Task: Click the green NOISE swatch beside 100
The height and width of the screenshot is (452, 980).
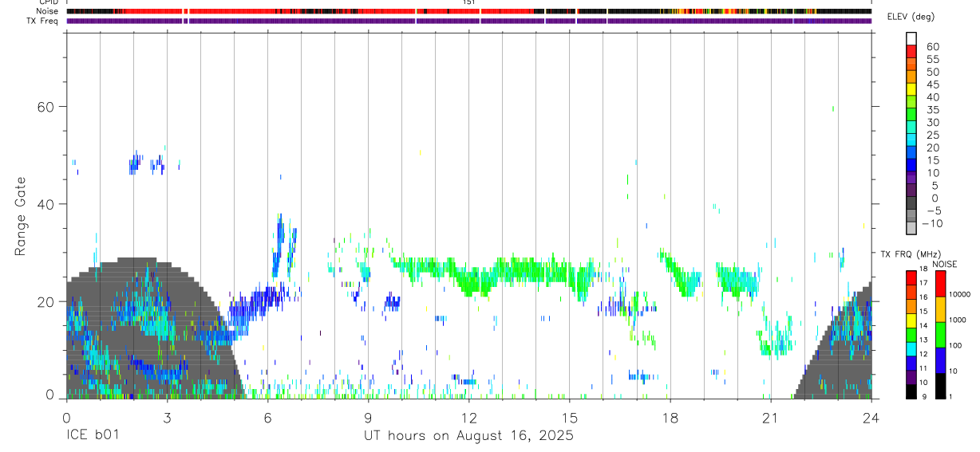Action: 940,335
